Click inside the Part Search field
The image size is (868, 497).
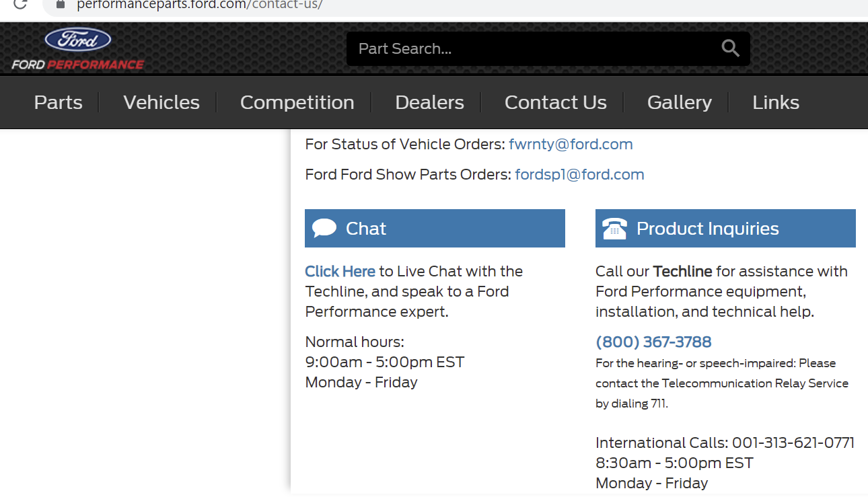point(471,48)
